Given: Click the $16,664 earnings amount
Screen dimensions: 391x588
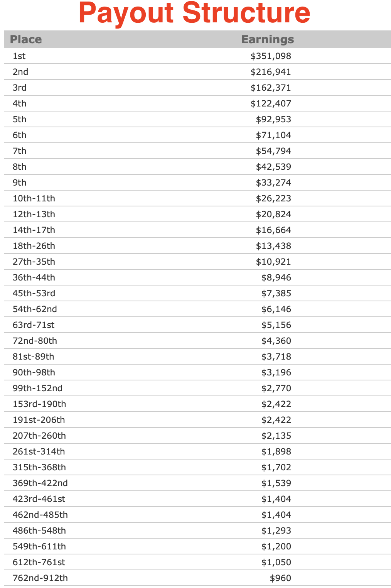Looking at the screenshot, I should [273, 230].
